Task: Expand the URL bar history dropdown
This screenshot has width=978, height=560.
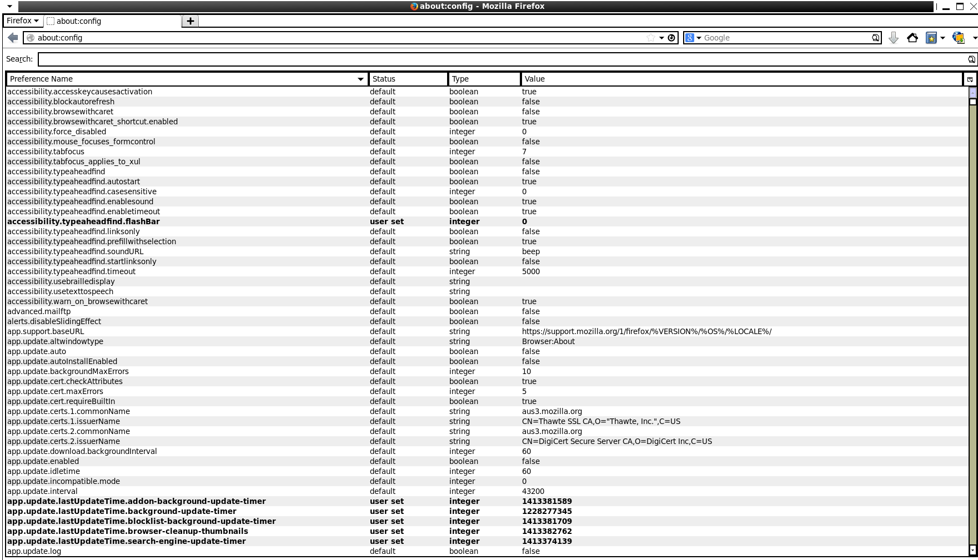Action: click(x=661, y=38)
